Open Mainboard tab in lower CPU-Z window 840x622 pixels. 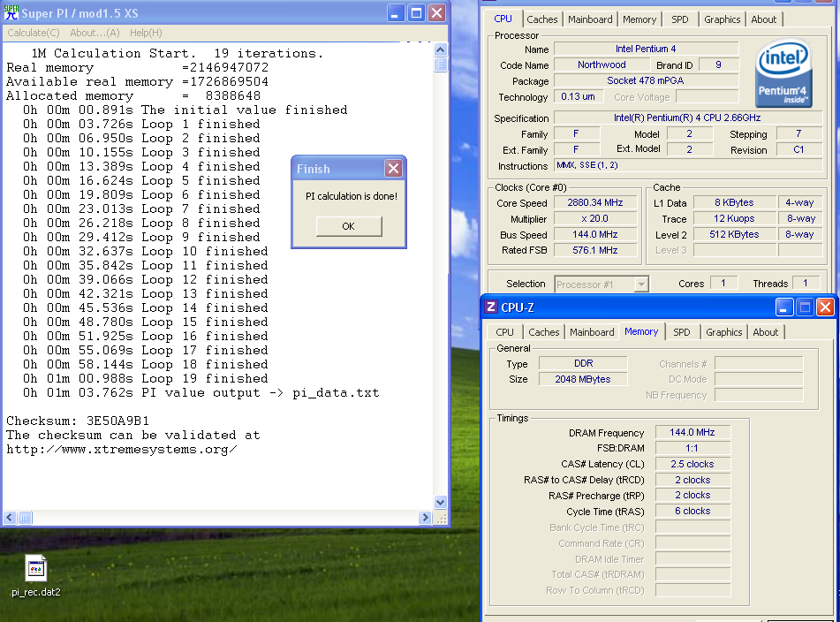(592, 332)
